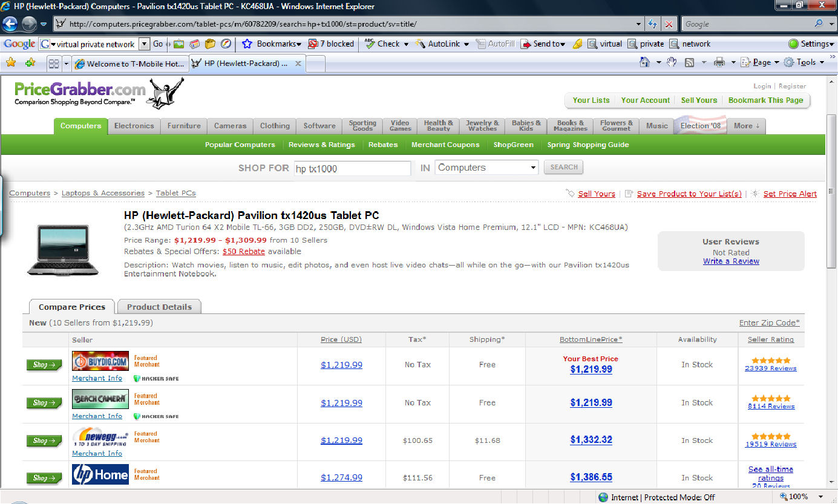This screenshot has height=504, width=838.
Task: Click the Google toolbar yellow folder icon
Action: point(210,44)
